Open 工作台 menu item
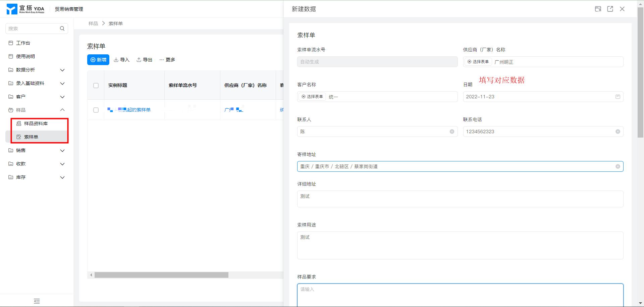The image size is (644, 307). tap(37, 43)
